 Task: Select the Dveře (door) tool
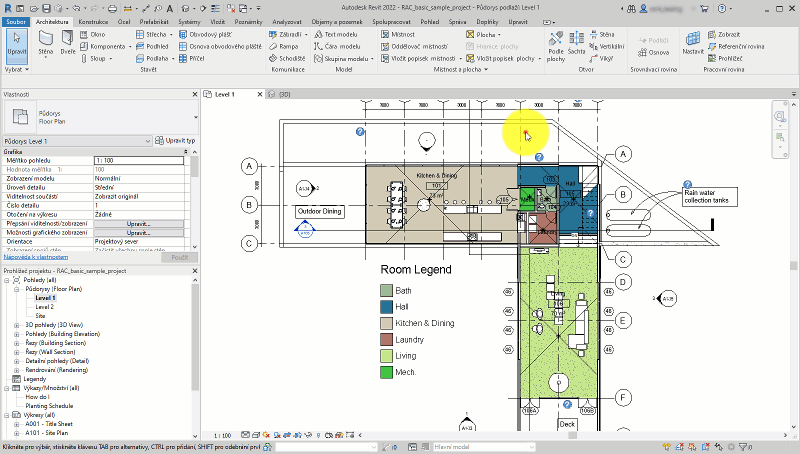[x=68, y=43]
